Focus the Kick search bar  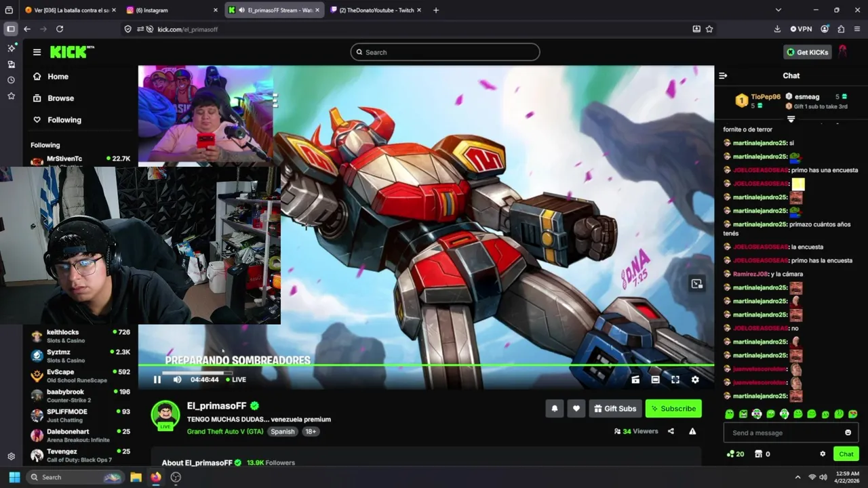tap(445, 52)
